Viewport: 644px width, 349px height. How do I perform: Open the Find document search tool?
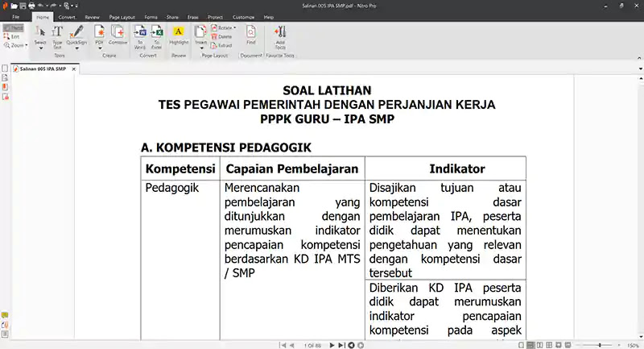[x=251, y=35]
